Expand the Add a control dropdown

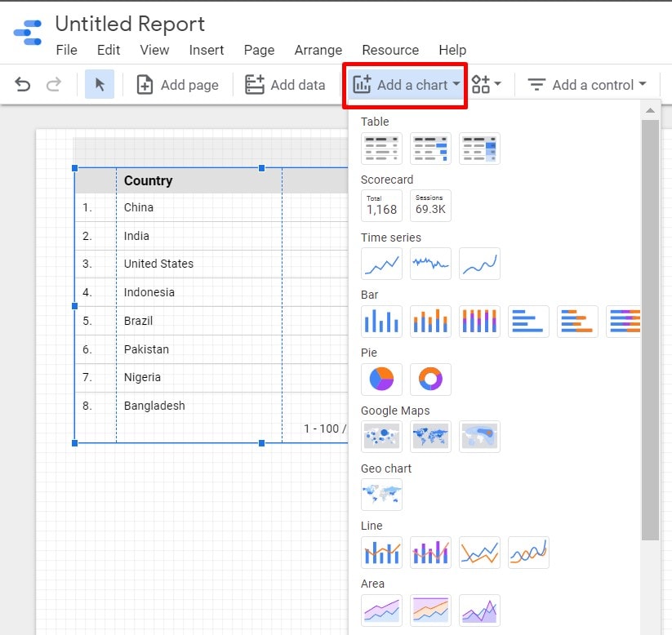[587, 85]
